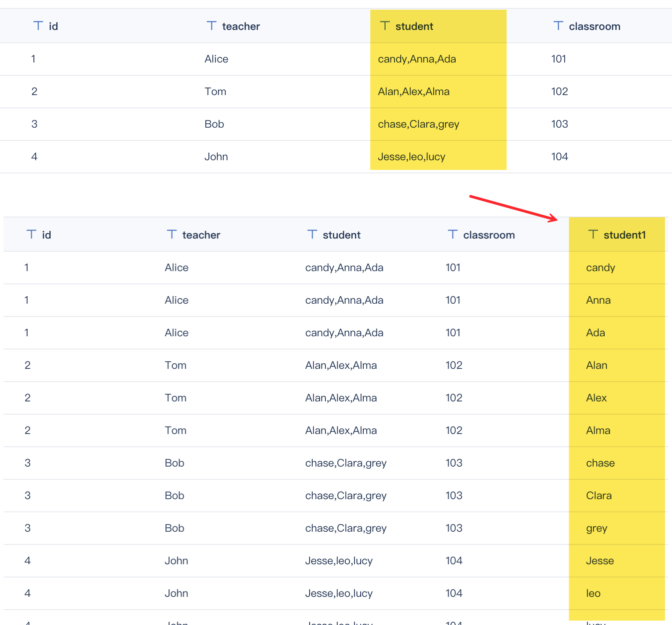
Task: Select the student1 cell containing candy
Action: (600, 268)
